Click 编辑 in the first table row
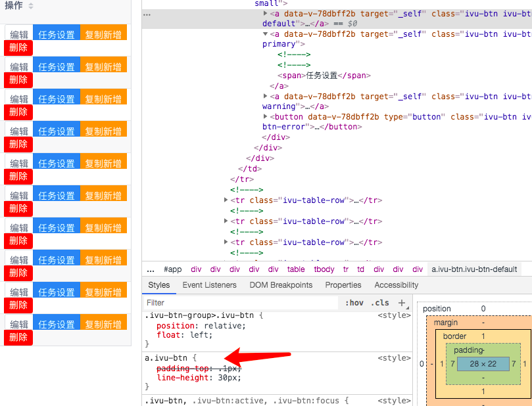 (x=19, y=35)
